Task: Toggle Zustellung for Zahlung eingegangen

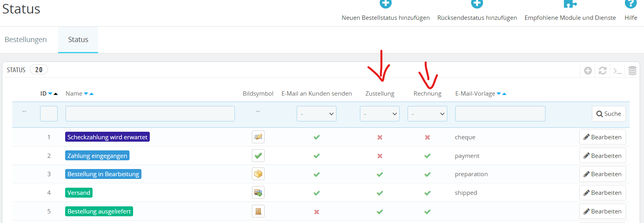Action: [380, 156]
